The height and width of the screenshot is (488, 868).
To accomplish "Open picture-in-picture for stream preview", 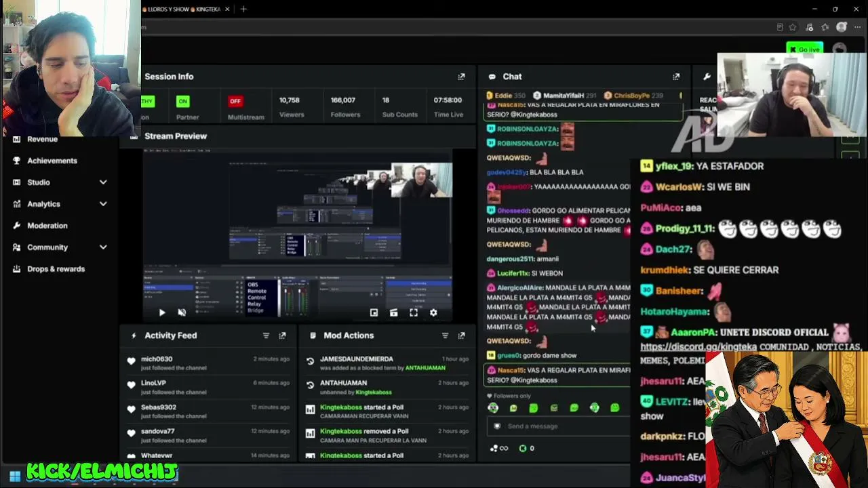I will pos(374,312).
